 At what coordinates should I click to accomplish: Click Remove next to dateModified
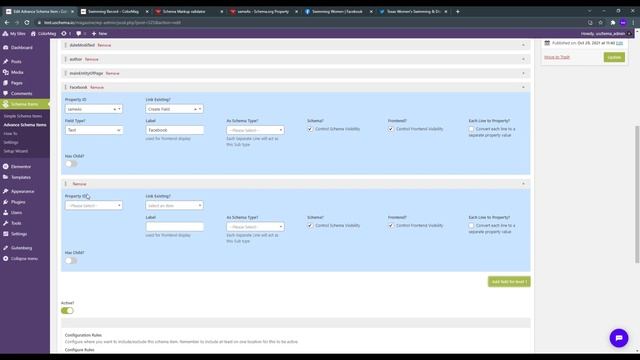(104, 45)
